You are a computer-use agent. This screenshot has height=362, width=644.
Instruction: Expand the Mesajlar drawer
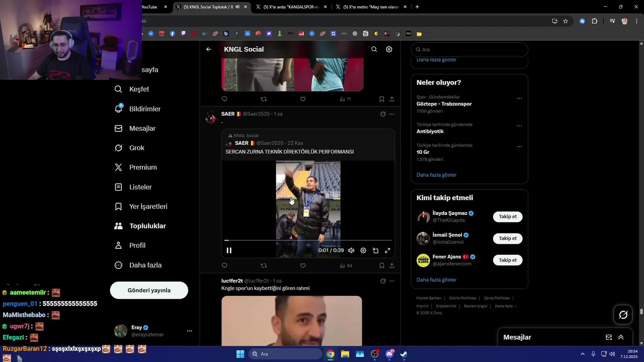(x=621, y=337)
